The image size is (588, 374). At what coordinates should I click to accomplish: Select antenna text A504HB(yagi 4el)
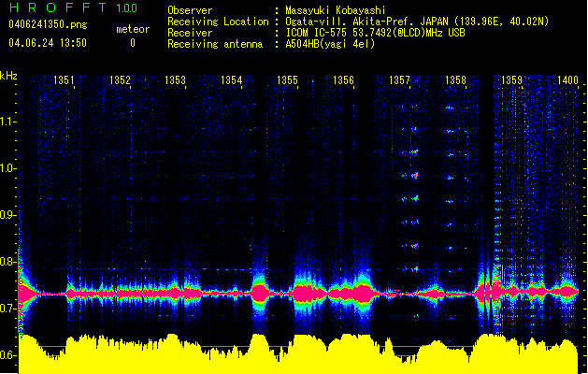(x=330, y=44)
